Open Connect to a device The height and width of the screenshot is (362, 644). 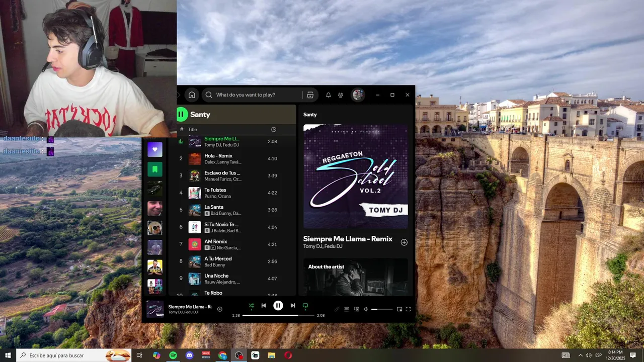[357, 309]
